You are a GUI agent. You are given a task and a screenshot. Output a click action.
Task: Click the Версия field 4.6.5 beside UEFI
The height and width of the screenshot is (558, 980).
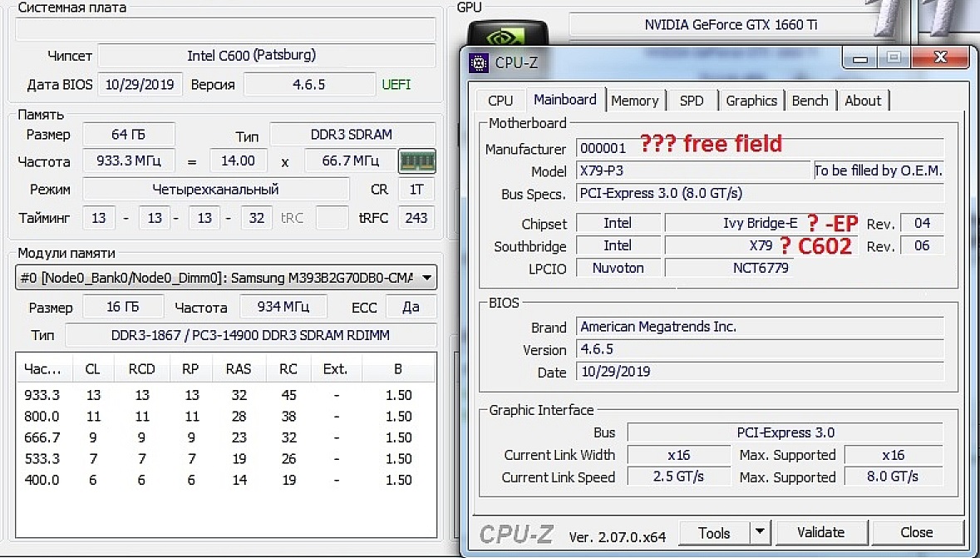click(308, 85)
